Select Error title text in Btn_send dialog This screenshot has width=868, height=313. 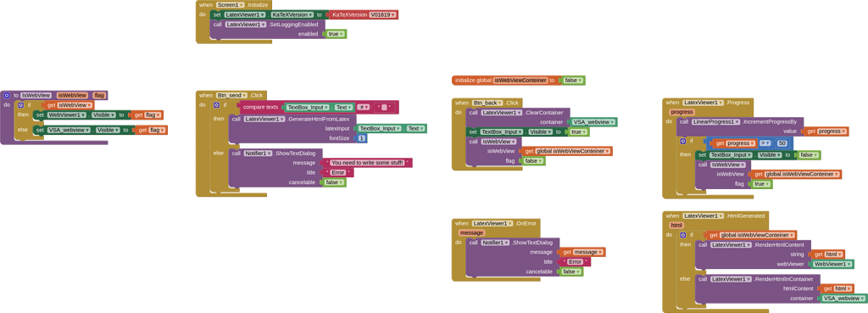338,173
